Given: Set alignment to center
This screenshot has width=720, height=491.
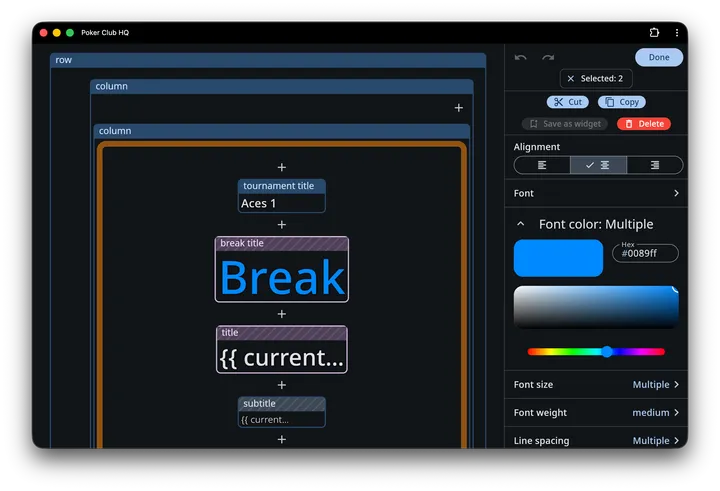Looking at the screenshot, I should click(598, 165).
